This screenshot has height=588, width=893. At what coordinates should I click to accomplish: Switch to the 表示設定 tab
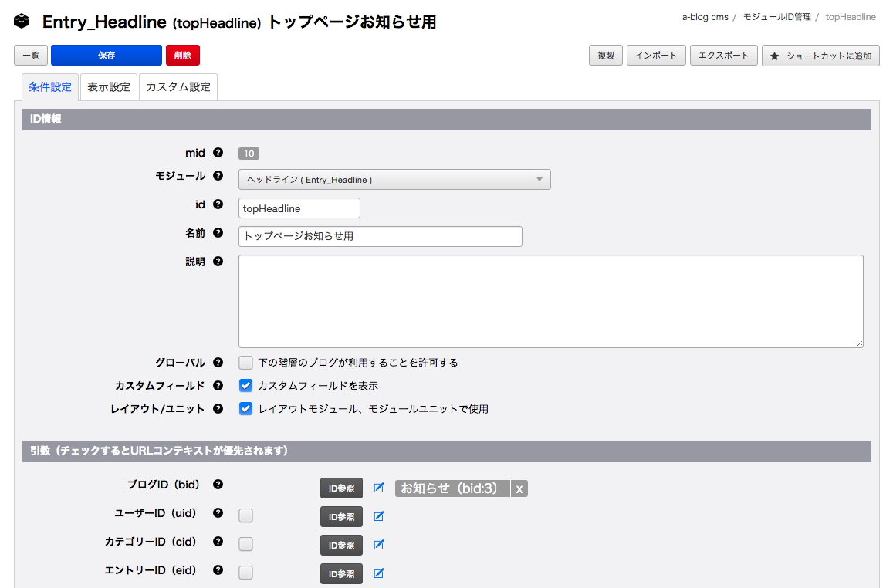[x=110, y=86]
